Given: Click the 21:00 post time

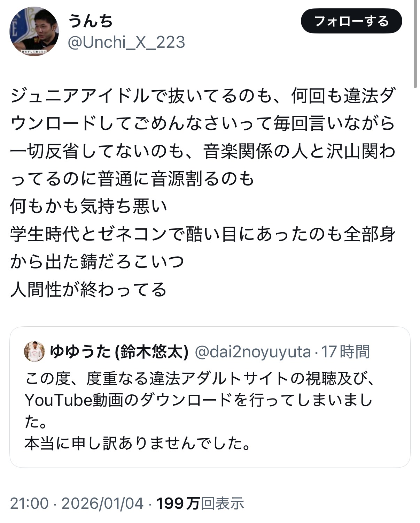Looking at the screenshot, I should (29, 503).
